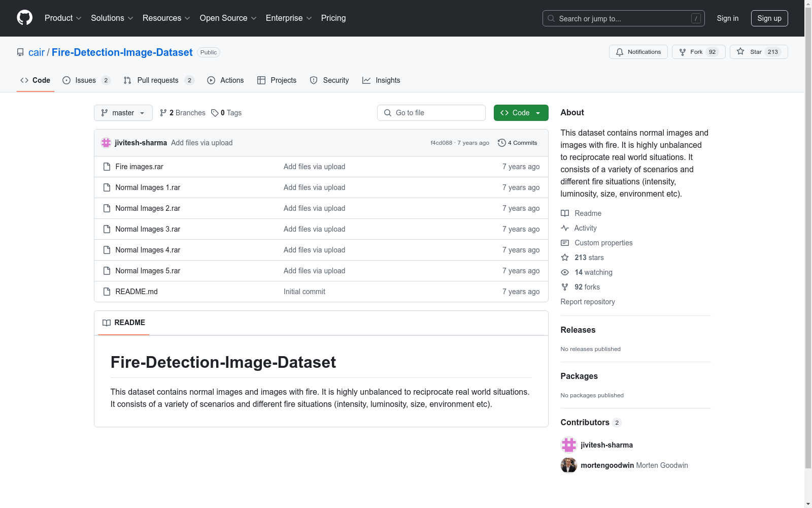Click the pulse icon next to Activity
The image size is (812, 508).
pos(565,228)
